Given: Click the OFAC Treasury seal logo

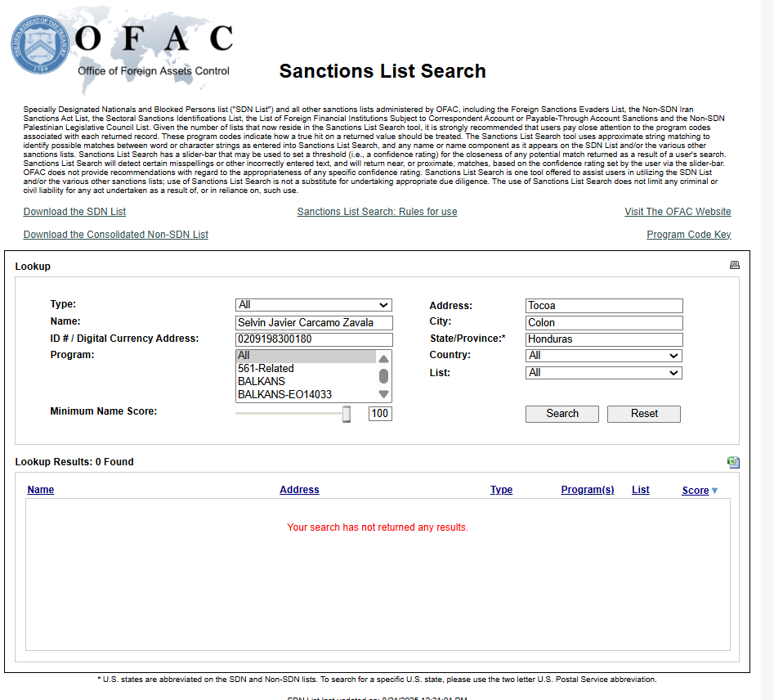Looking at the screenshot, I should (41, 47).
